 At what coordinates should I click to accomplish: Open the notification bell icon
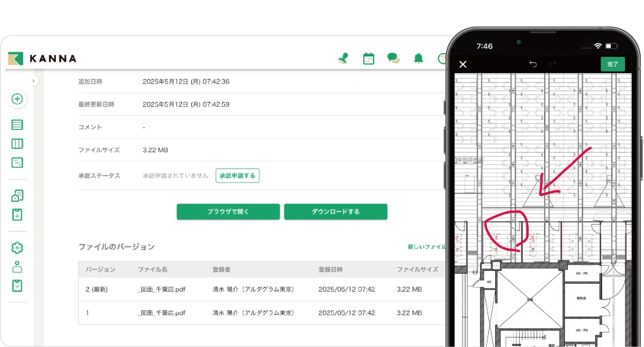[x=419, y=59]
